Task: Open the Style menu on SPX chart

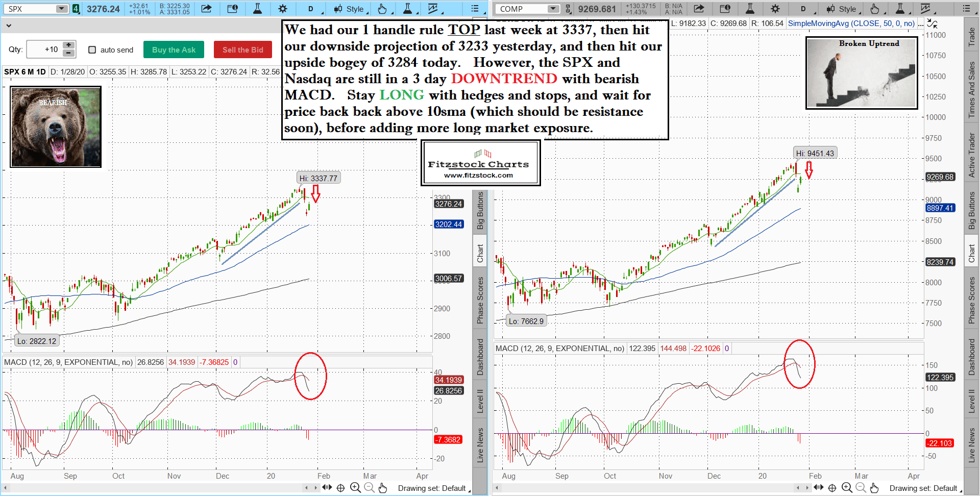Action: click(350, 9)
